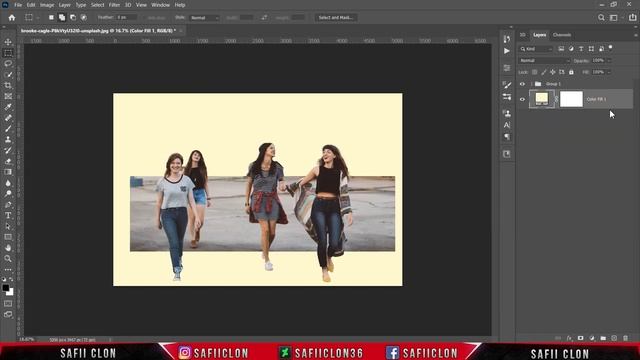Toggle lock position button in Layers

click(553, 72)
